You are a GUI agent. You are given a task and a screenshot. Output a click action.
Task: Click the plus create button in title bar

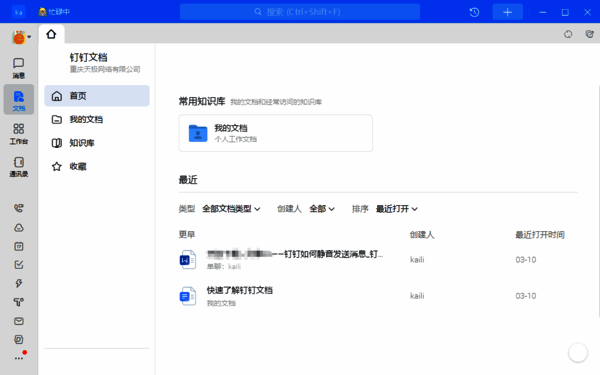507,12
